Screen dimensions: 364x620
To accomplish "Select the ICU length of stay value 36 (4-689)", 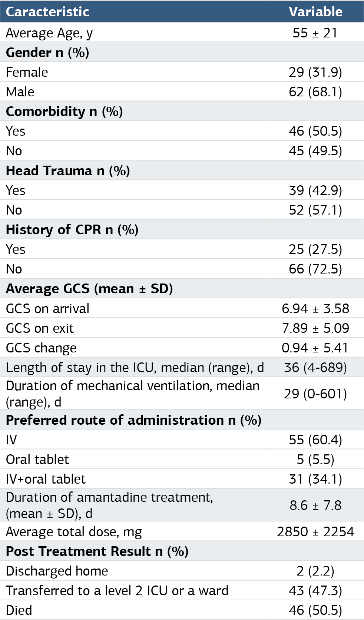I will click(315, 368).
